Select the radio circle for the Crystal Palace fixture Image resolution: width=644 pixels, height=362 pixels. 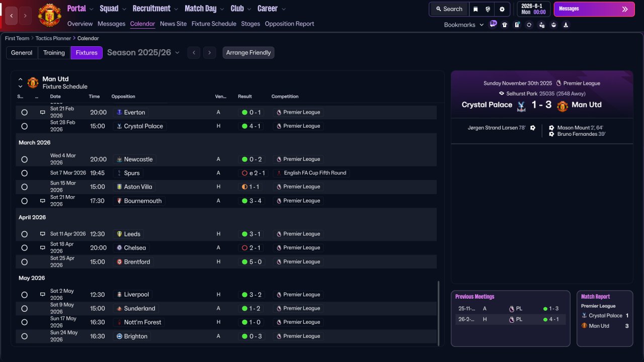tap(24, 126)
